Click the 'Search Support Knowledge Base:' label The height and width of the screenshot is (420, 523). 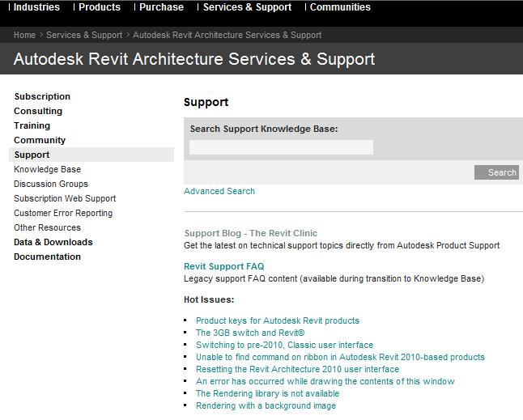(x=264, y=129)
